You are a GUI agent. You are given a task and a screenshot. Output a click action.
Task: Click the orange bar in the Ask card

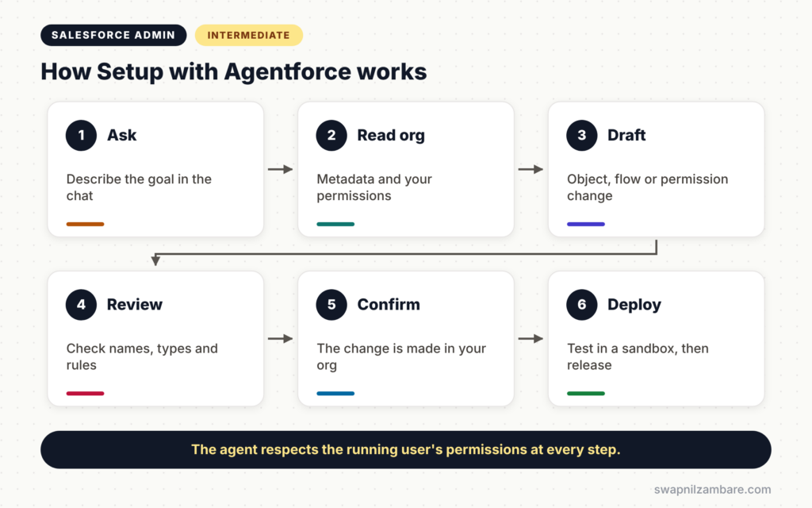click(85, 224)
